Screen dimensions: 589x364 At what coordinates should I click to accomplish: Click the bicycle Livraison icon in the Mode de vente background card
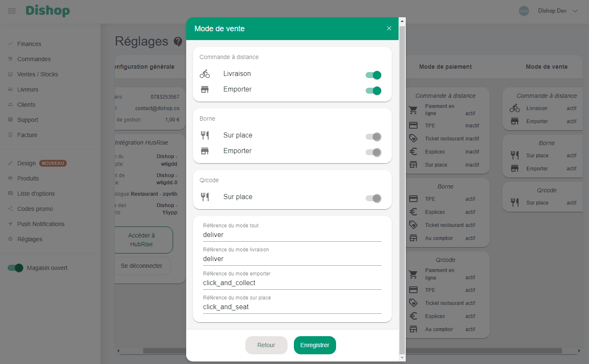point(515,108)
